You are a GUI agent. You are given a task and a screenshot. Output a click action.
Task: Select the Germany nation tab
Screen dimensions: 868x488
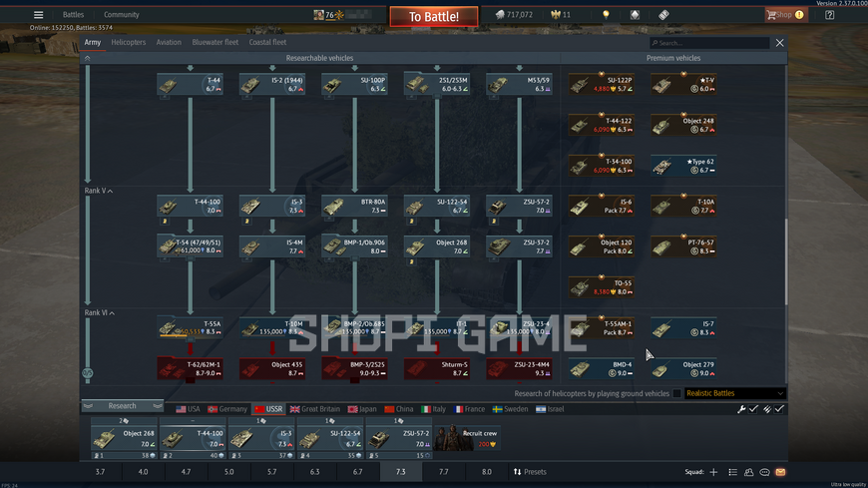[x=227, y=409]
